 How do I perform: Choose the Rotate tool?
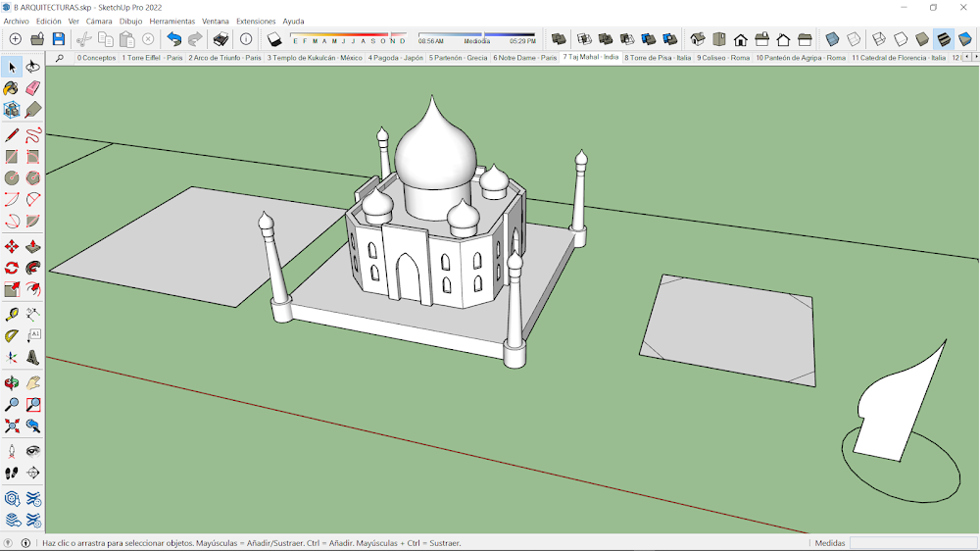[12, 268]
